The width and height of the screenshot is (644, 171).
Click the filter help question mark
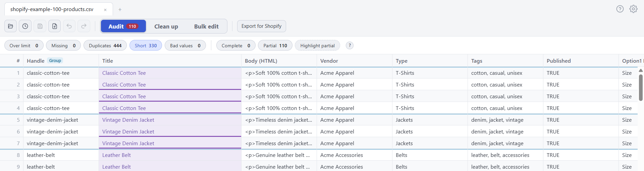[x=350, y=46]
